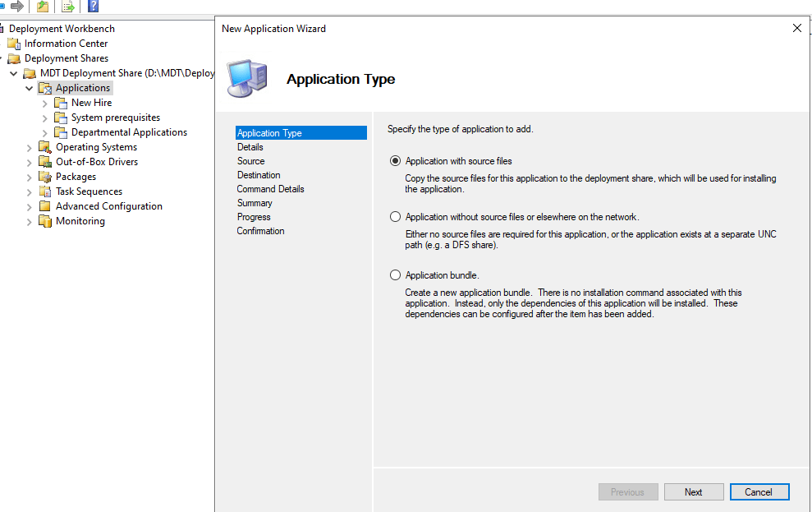The width and height of the screenshot is (812, 512).
Task: Choose Application without source files radio button
Action: (x=396, y=217)
